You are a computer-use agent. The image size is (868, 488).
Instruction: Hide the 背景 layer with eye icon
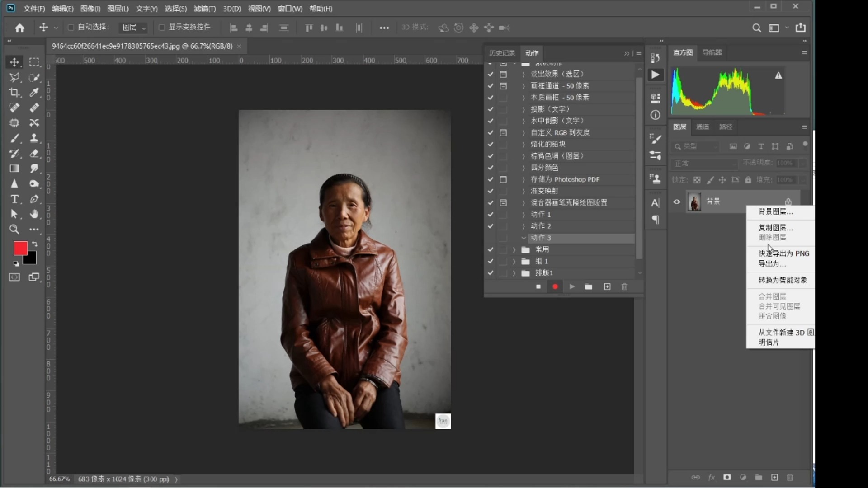pos(677,202)
